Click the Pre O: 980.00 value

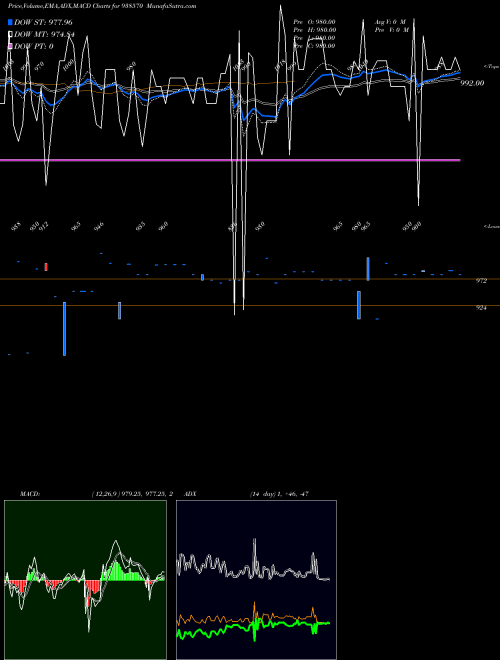tap(315, 22)
